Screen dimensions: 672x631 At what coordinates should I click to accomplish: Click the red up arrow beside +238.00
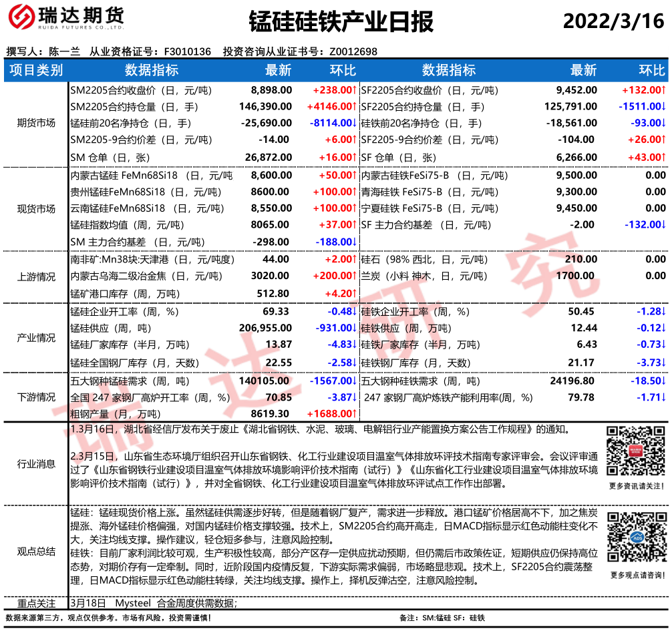click(x=355, y=89)
